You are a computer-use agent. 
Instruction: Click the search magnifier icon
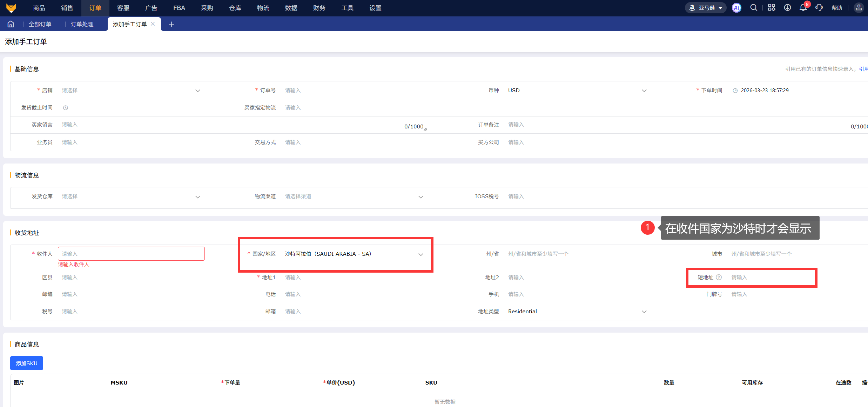coord(753,8)
